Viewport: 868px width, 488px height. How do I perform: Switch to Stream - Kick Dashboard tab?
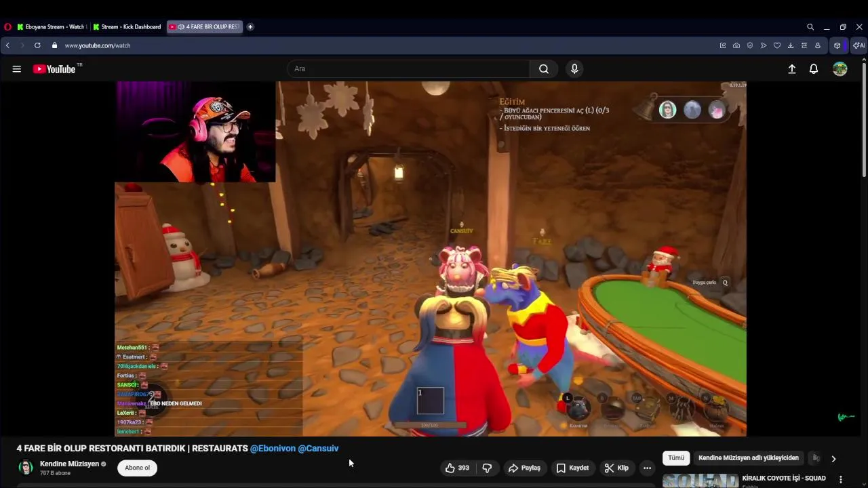(x=127, y=27)
